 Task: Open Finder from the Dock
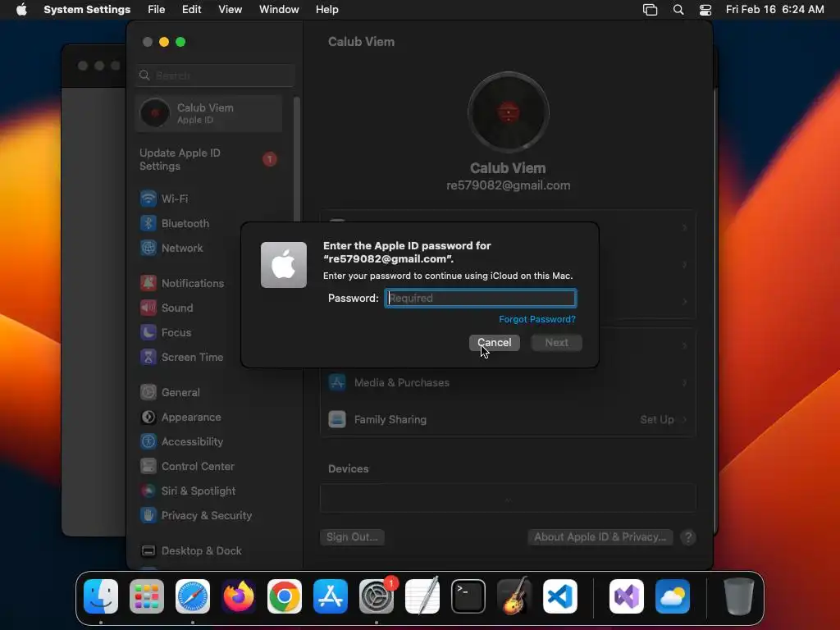tap(101, 596)
